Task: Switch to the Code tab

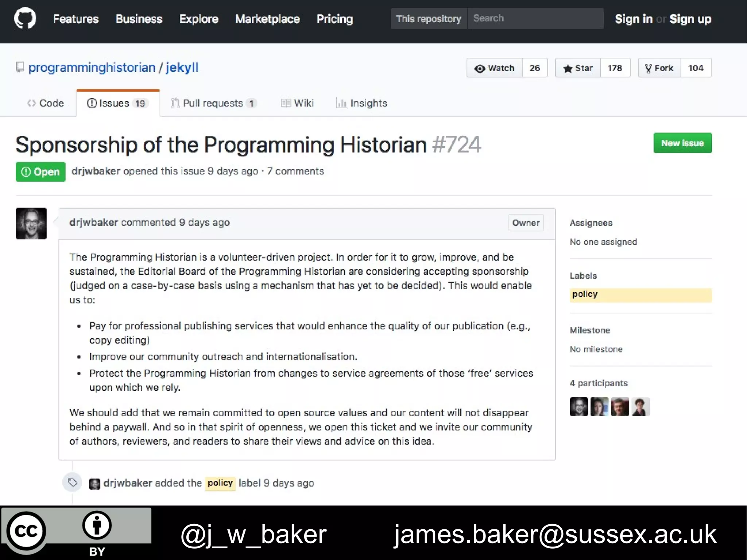Action: pos(45,103)
